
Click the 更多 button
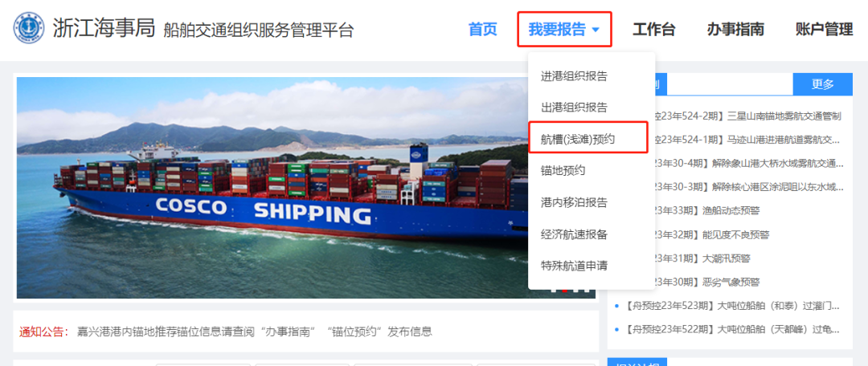point(823,84)
